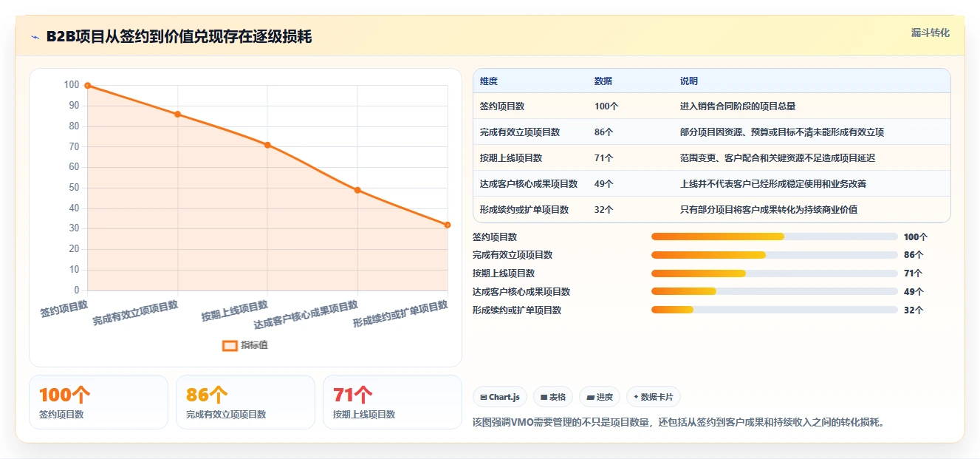Click the chart data point at 100
This screenshot has height=459, width=980.
pyautogui.click(x=88, y=86)
